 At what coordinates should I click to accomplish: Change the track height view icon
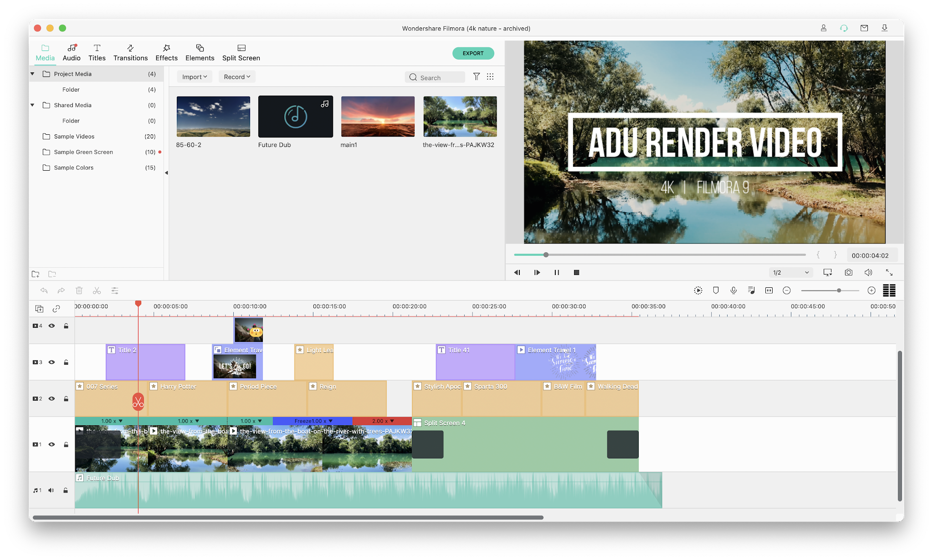click(889, 290)
